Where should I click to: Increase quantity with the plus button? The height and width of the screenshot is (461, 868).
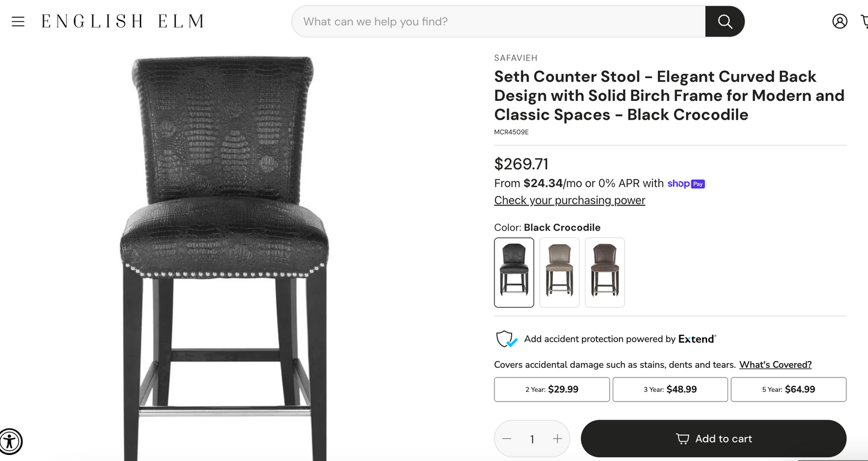557,439
